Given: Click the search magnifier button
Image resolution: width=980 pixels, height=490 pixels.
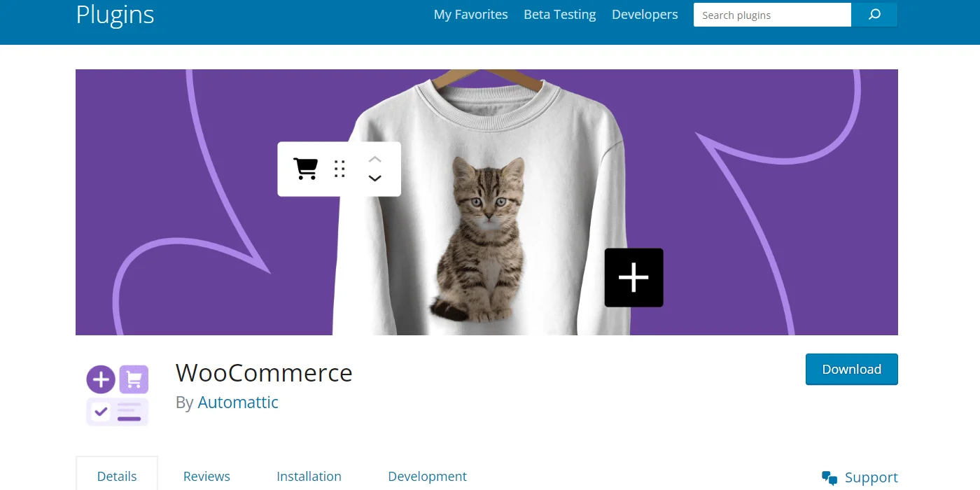Looking at the screenshot, I should pyautogui.click(x=874, y=15).
